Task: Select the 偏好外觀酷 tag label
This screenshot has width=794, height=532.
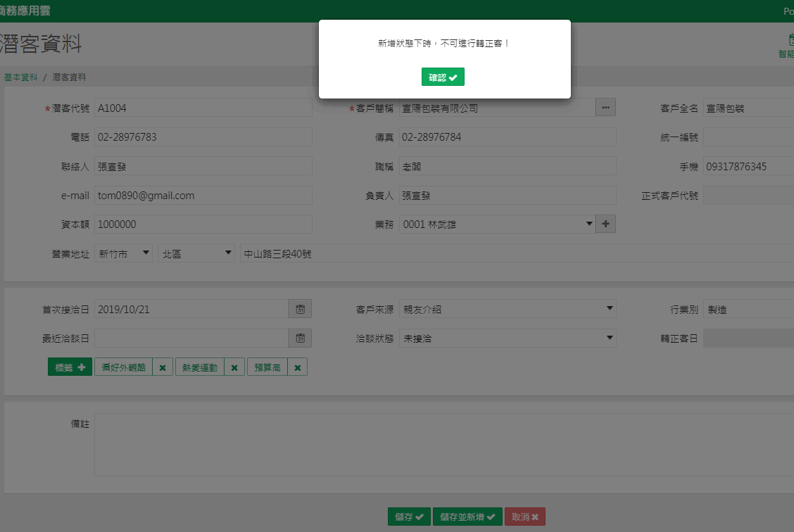Action: [x=124, y=367]
